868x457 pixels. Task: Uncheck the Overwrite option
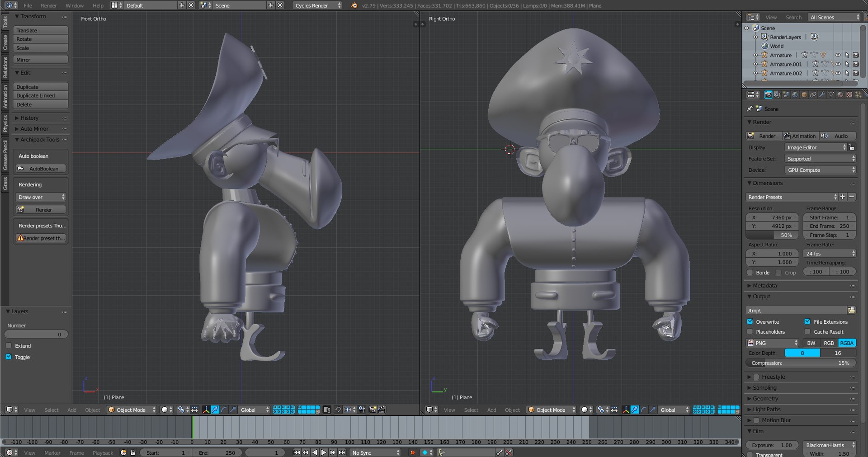click(750, 321)
